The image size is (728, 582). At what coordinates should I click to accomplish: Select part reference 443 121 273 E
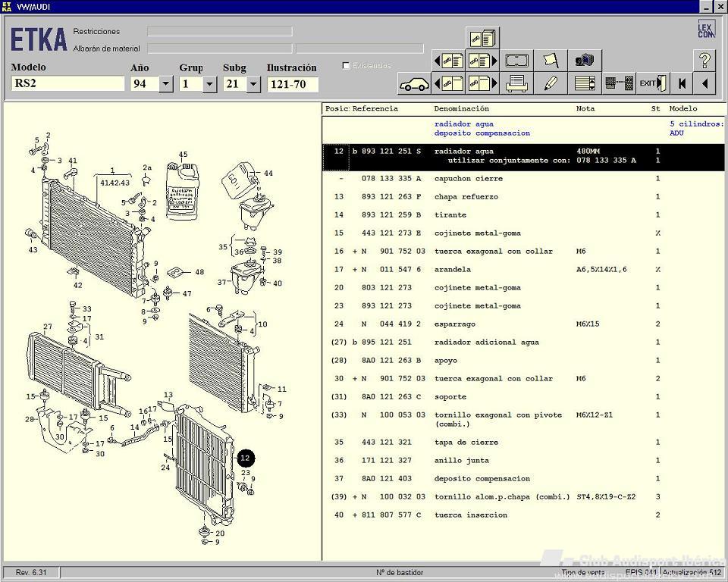[x=391, y=233]
